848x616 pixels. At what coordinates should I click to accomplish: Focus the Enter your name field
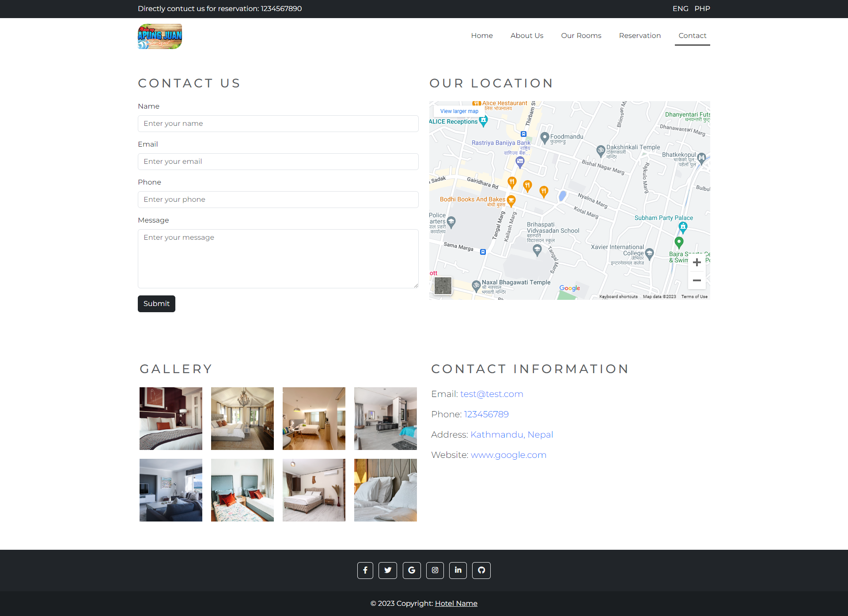point(278,124)
